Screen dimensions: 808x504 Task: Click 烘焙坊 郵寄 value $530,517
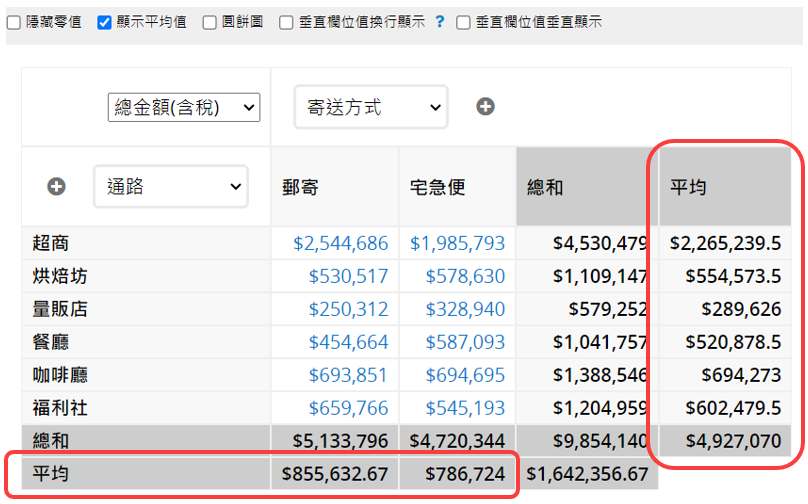pyautogui.click(x=348, y=276)
